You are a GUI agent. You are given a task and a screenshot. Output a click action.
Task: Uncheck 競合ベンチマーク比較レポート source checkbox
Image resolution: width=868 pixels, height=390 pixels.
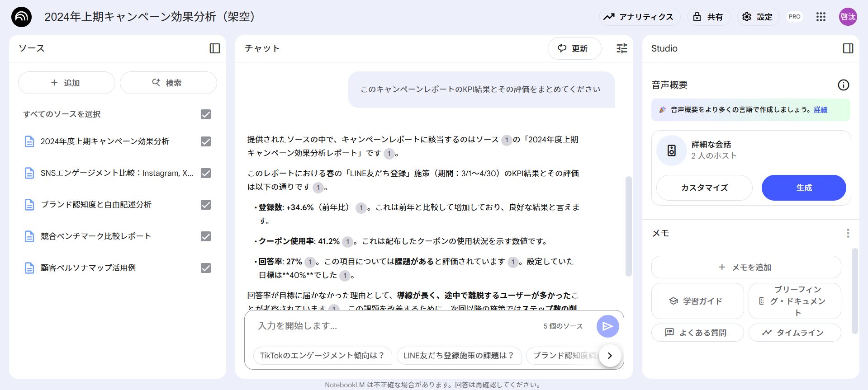coord(206,236)
